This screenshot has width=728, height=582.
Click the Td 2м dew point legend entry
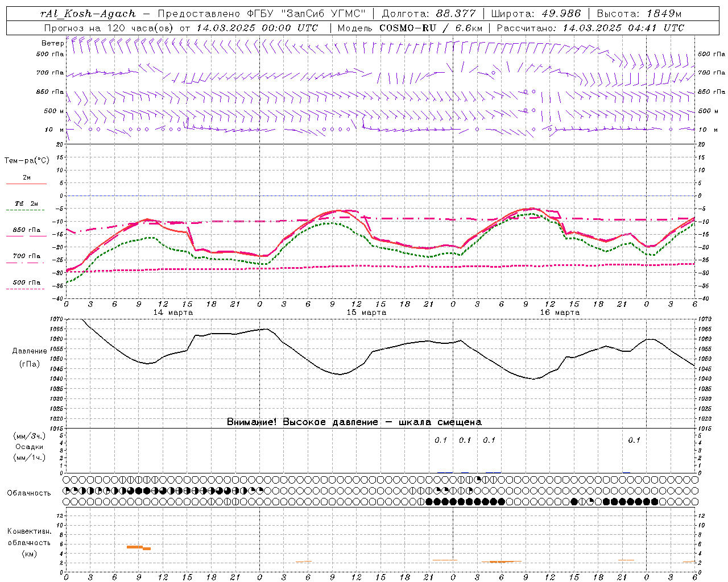27,203
